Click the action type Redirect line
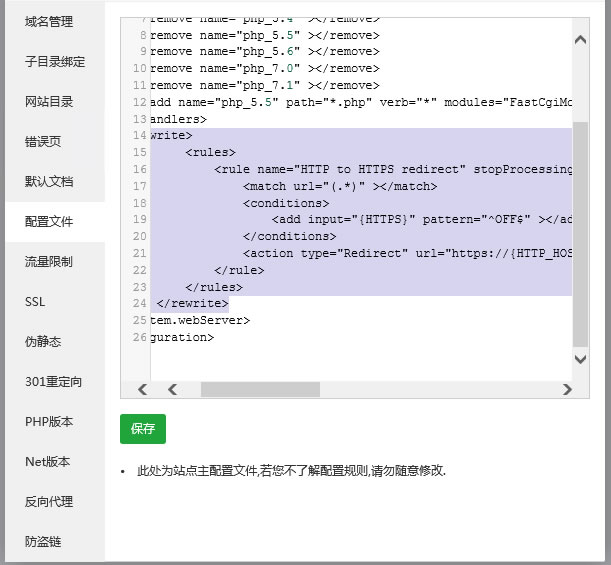The image size is (611, 565). click(x=407, y=254)
